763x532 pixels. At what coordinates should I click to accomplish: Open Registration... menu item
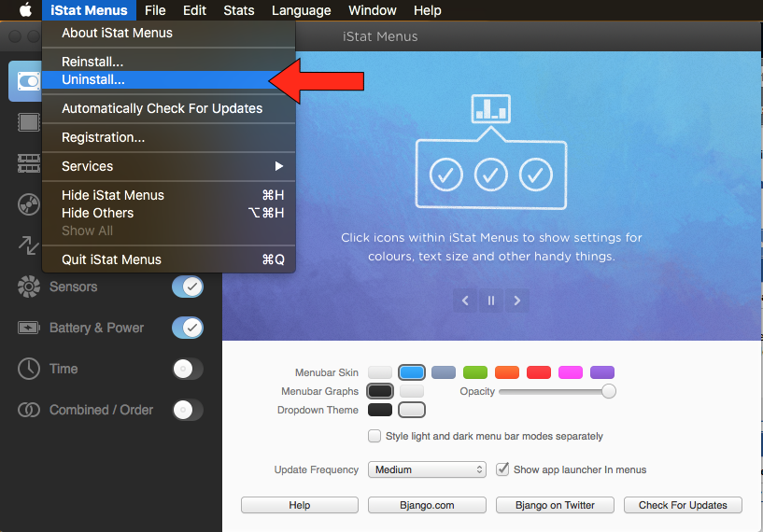[x=169, y=137]
